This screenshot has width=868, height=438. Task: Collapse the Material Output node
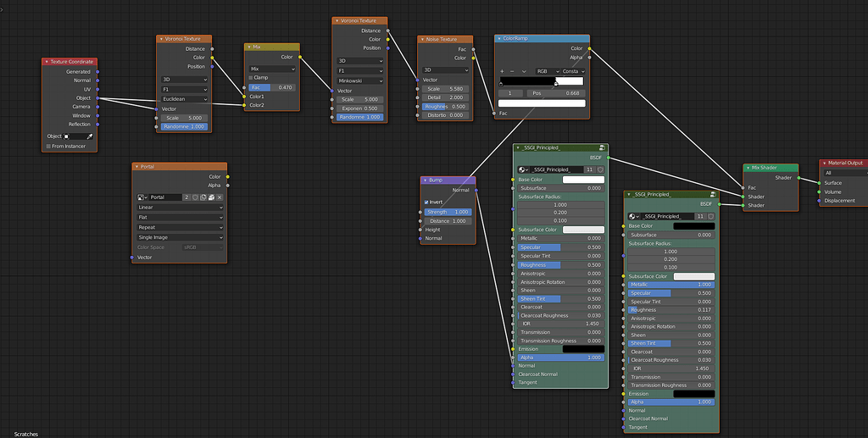tap(824, 164)
